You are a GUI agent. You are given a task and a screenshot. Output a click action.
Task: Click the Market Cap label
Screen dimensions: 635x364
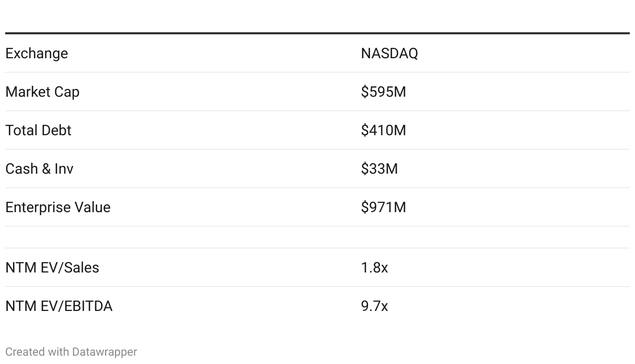pyautogui.click(x=42, y=92)
